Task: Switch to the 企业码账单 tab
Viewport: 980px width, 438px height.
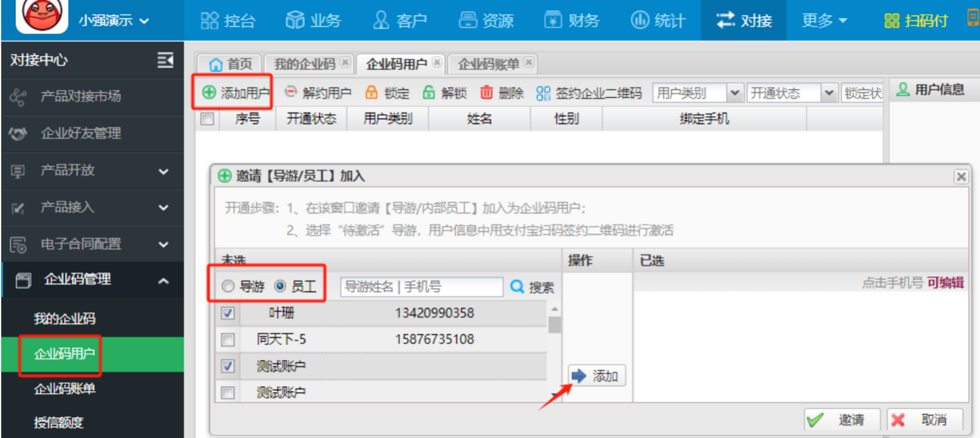Action: click(x=488, y=64)
